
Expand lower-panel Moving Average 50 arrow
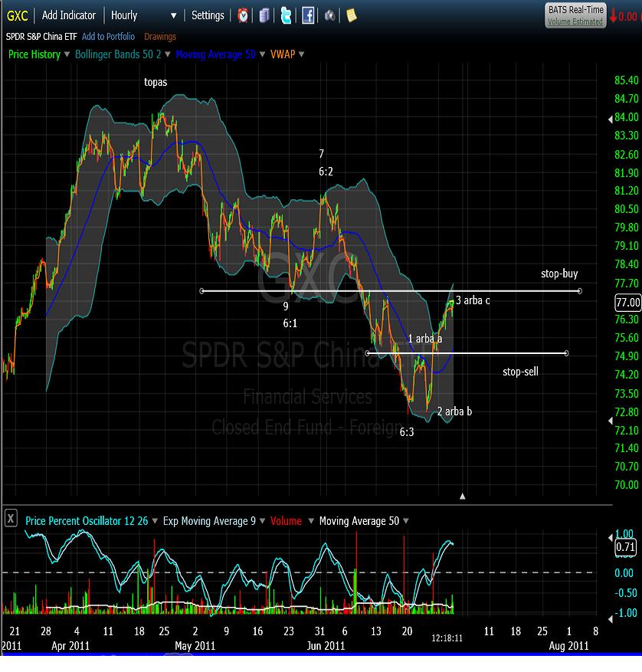pos(406,521)
